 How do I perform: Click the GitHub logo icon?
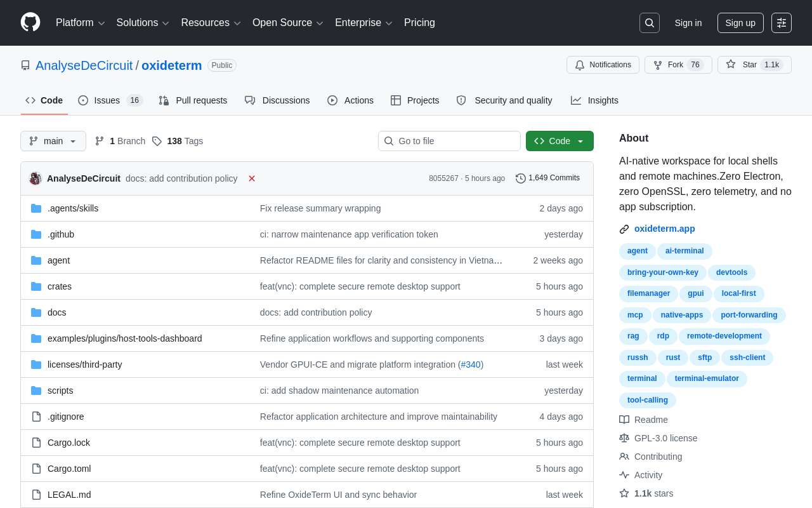click(30, 22)
